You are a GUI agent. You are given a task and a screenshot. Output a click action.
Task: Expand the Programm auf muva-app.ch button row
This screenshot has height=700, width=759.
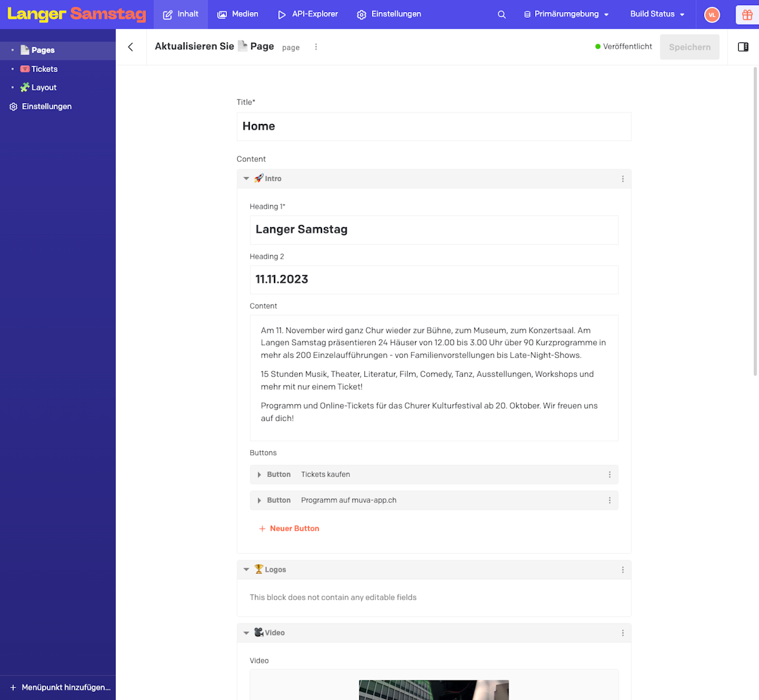click(x=259, y=501)
